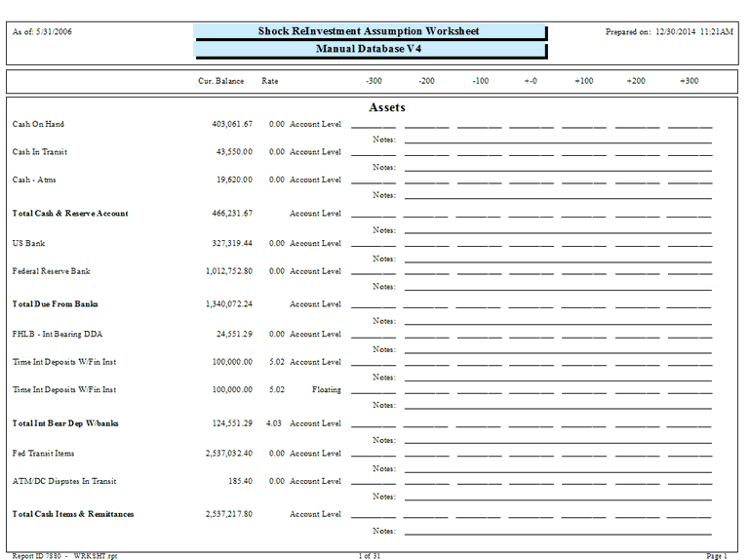This screenshot has width=750, height=560.
Task: Click the +300 blank for FHLB Int Bearing DDA
Action: click(690, 337)
